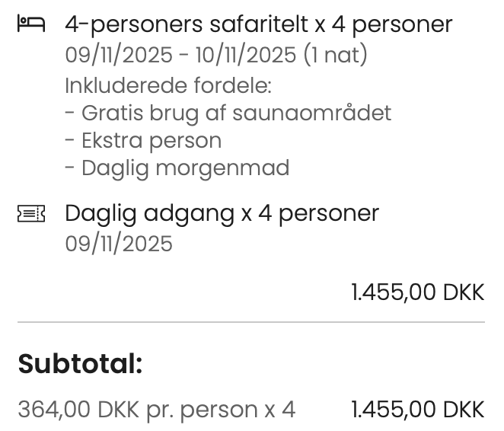Click the Subtotal heading
The width and height of the screenshot is (504, 431).
(x=81, y=364)
